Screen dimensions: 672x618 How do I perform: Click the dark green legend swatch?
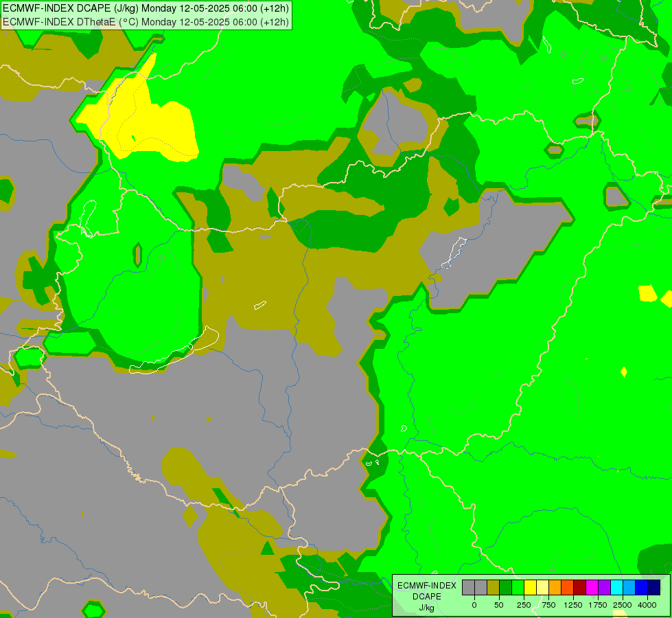click(506, 588)
